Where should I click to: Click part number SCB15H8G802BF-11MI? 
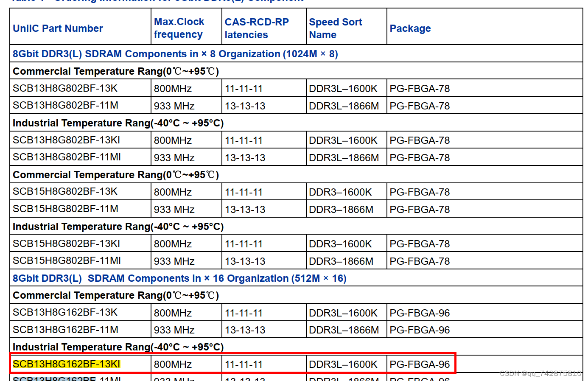pyautogui.click(x=67, y=261)
